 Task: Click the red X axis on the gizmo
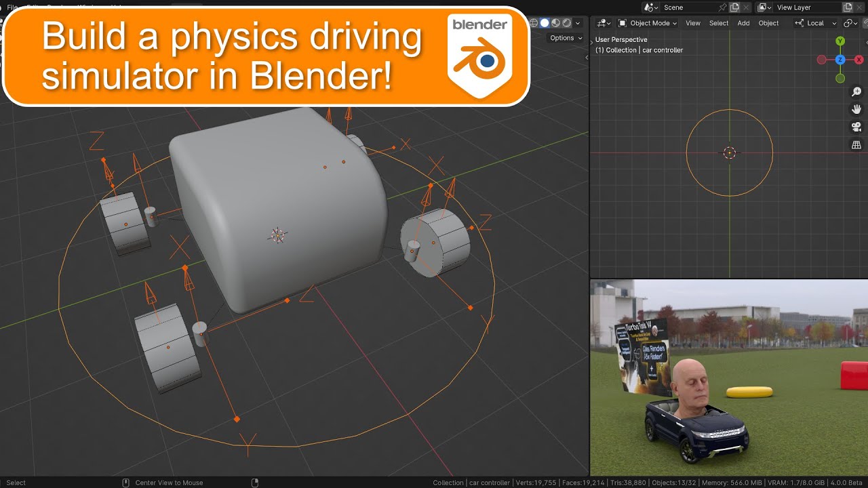tap(859, 60)
